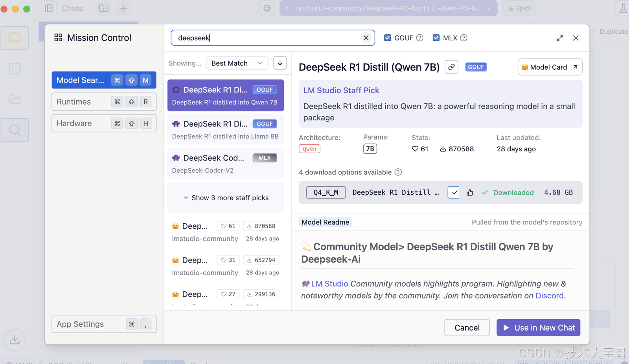Open the Discover search sidebar icon
Viewport: 629px width, 364px height.
point(15,130)
